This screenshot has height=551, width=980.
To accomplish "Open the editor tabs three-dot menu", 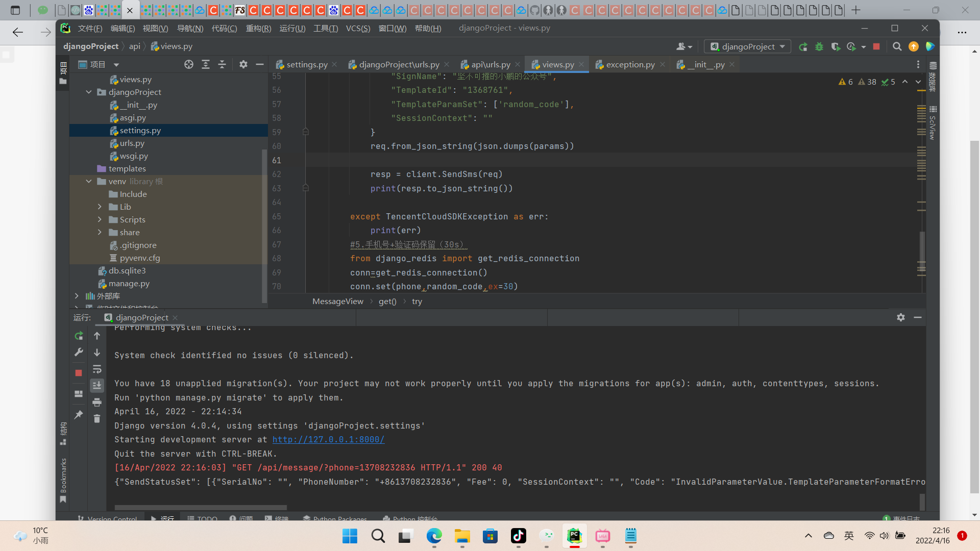I will tap(918, 64).
